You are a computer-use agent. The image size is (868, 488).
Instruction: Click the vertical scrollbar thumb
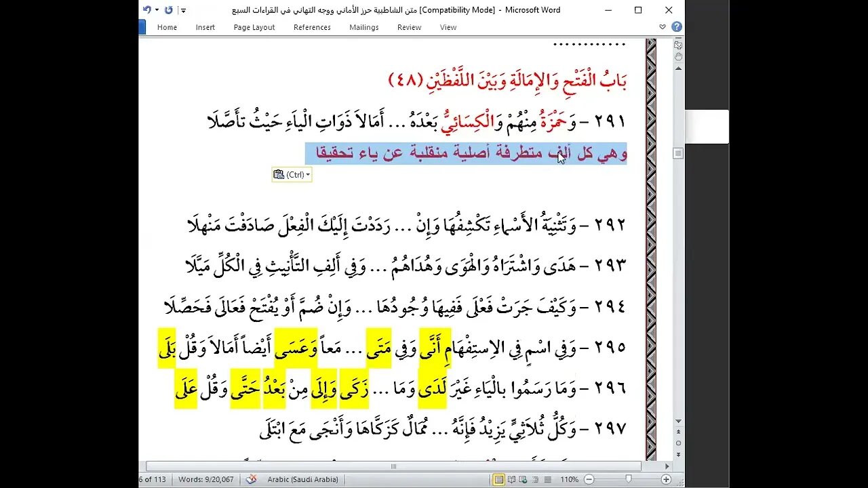(x=677, y=154)
